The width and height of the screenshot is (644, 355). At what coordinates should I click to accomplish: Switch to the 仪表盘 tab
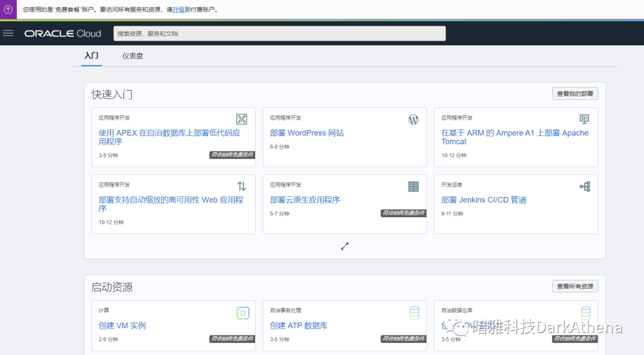point(132,56)
